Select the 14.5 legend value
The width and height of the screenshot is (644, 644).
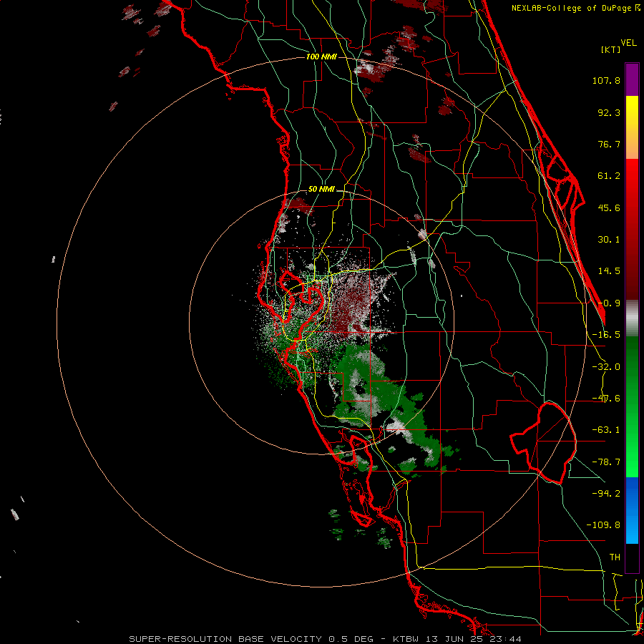point(609,271)
